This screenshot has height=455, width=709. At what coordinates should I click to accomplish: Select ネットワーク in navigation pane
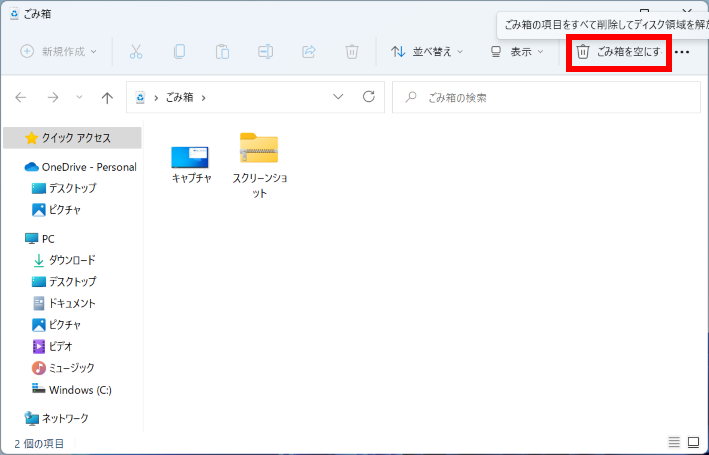click(x=57, y=418)
